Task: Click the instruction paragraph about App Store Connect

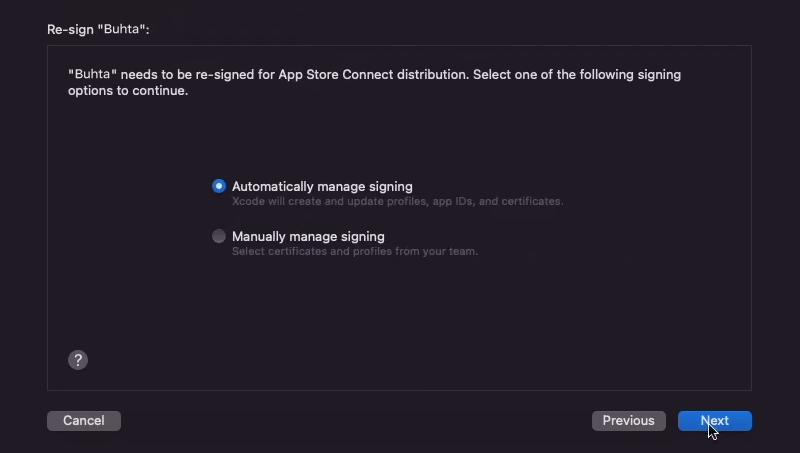Action: coord(374,82)
